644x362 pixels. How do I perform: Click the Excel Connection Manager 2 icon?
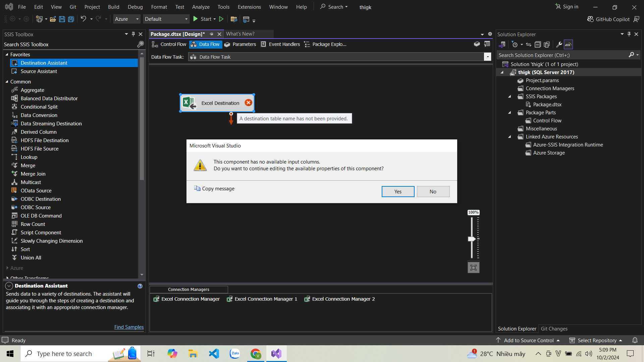[x=307, y=299]
